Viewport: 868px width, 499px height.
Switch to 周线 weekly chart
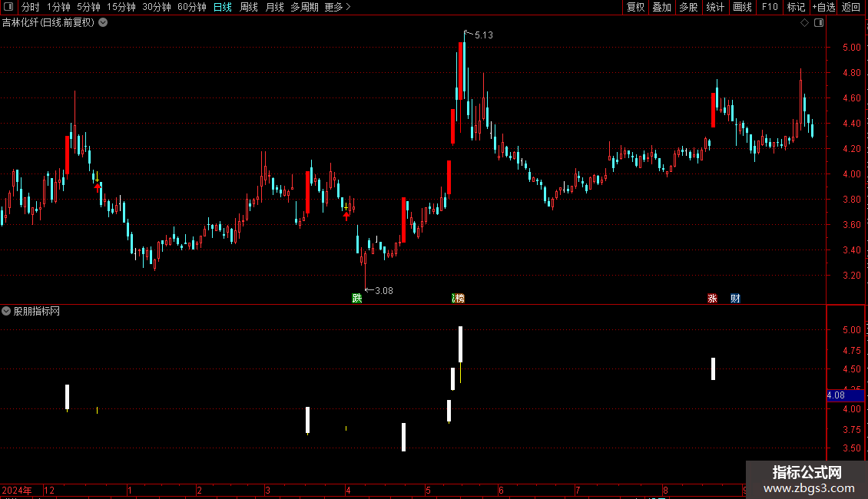click(249, 7)
